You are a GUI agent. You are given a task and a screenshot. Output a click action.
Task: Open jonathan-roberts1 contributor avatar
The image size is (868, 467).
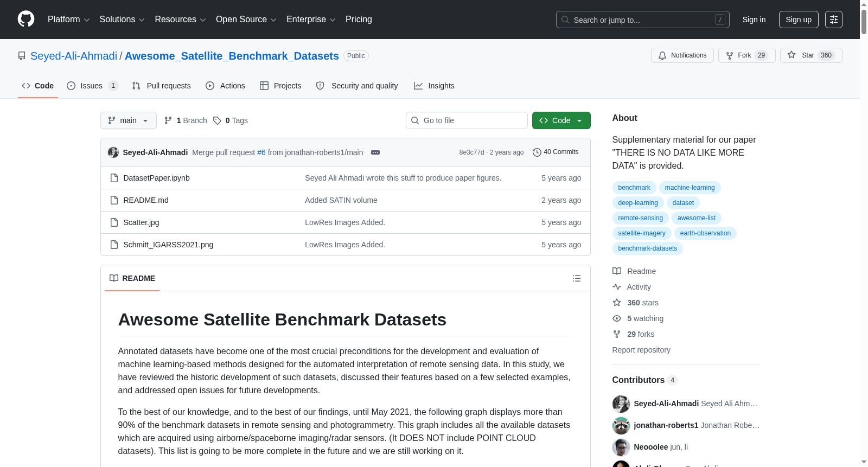click(x=621, y=426)
